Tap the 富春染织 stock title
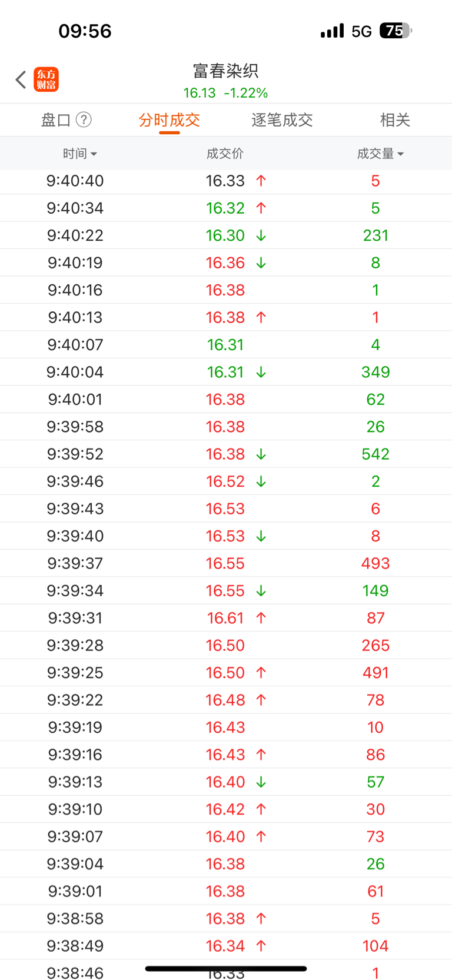Image resolution: width=452 pixels, height=980 pixels. (x=226, y=71)
